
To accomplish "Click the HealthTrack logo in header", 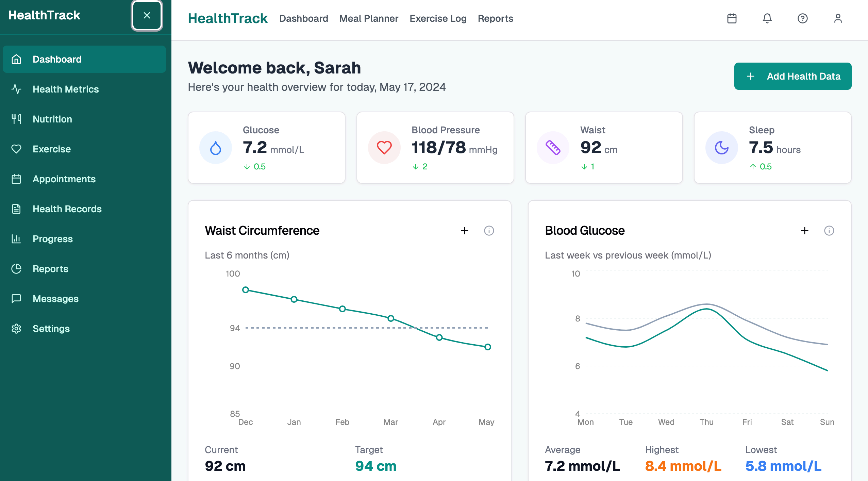I will point(228,18).
